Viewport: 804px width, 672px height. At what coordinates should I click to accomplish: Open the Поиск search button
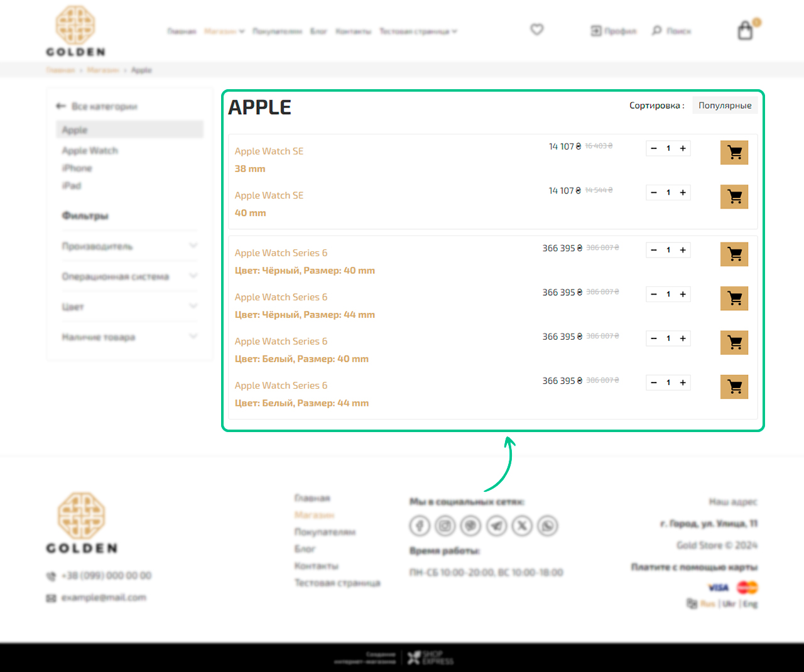pyautogui.click(x=671, y=31)
